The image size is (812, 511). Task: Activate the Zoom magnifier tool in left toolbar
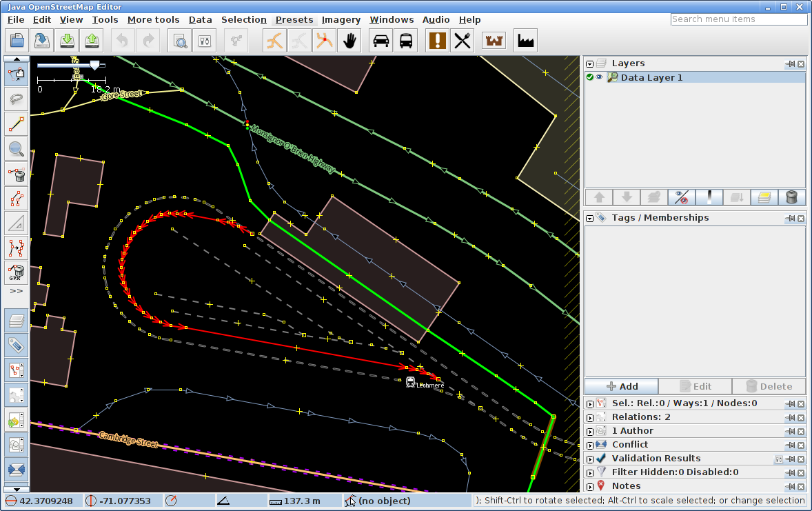[17, 148]
